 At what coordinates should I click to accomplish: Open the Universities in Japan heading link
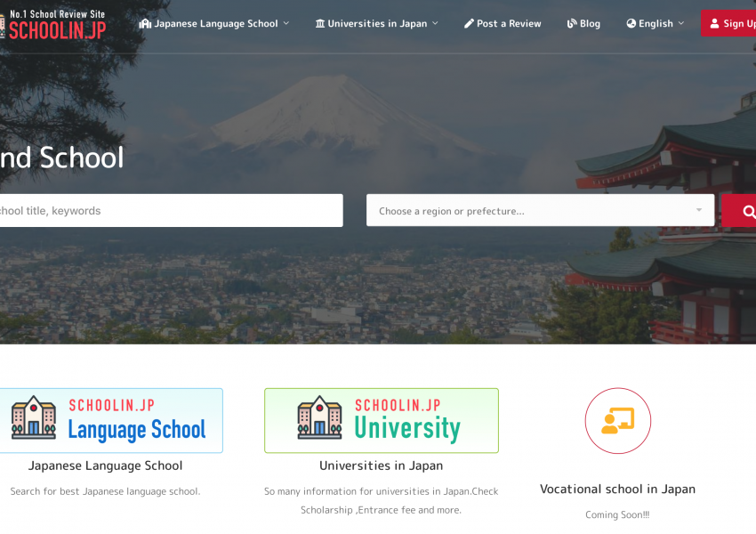point(381,465)
